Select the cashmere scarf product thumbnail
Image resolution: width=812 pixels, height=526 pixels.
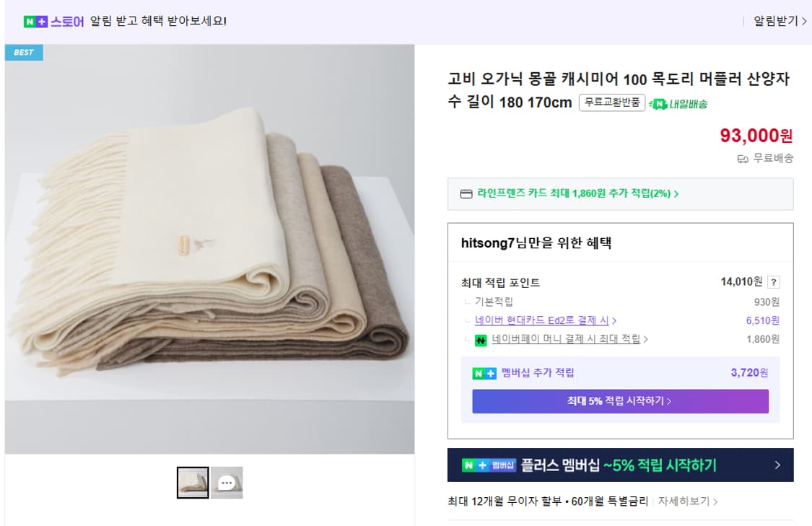click(x=192, y=482)
